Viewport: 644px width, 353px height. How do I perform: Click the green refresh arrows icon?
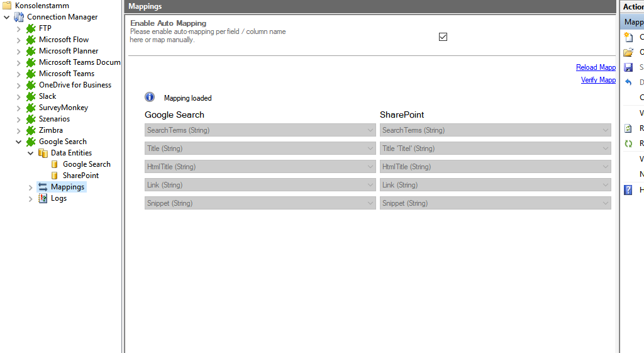[628, 143]
